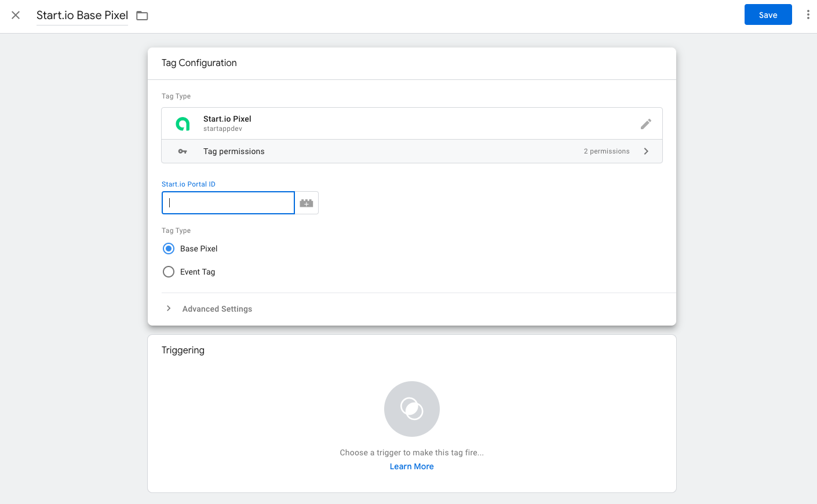Click the folder icon next to tag name
The image size is (817, 504).
[x=142, y=16]
